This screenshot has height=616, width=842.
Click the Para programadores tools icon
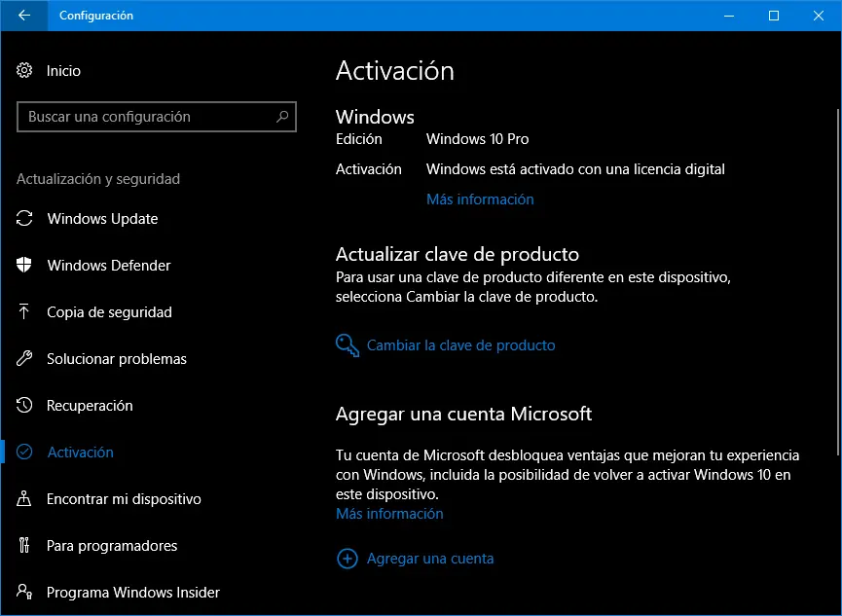[24, 545]
